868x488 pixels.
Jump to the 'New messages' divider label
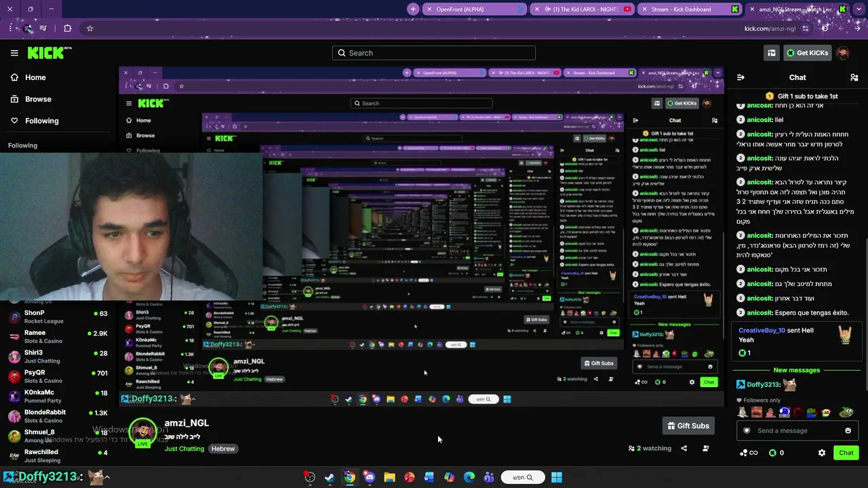(797, 370)
